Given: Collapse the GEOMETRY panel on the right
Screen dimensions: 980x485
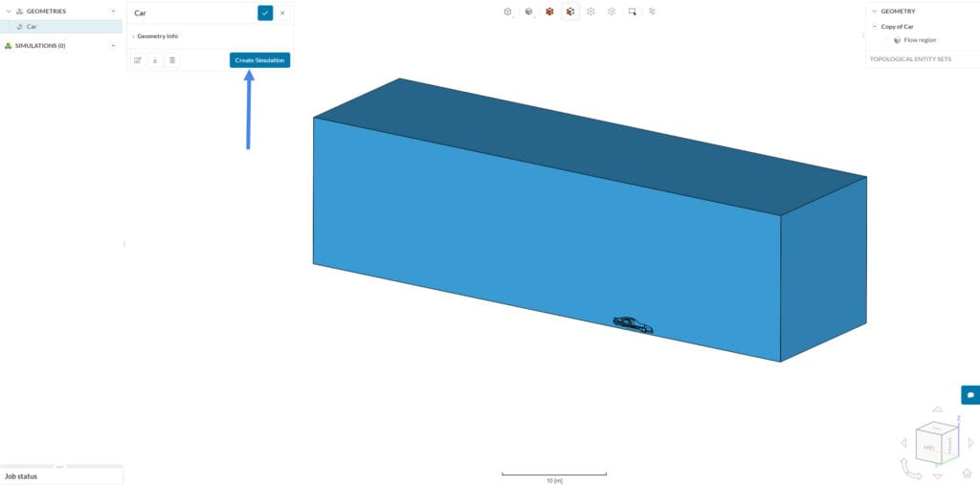Looking at the screenshot, I should (x=873, y=11).
